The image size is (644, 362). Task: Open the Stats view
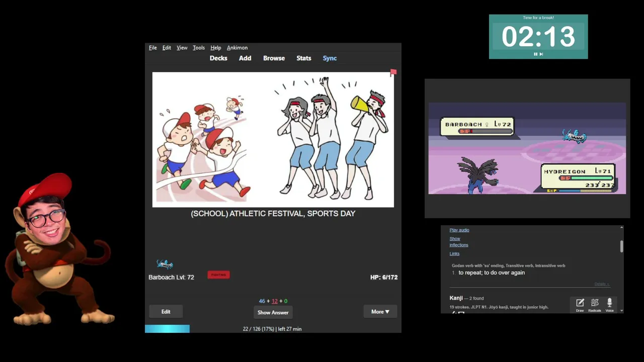tap(304, 58)
